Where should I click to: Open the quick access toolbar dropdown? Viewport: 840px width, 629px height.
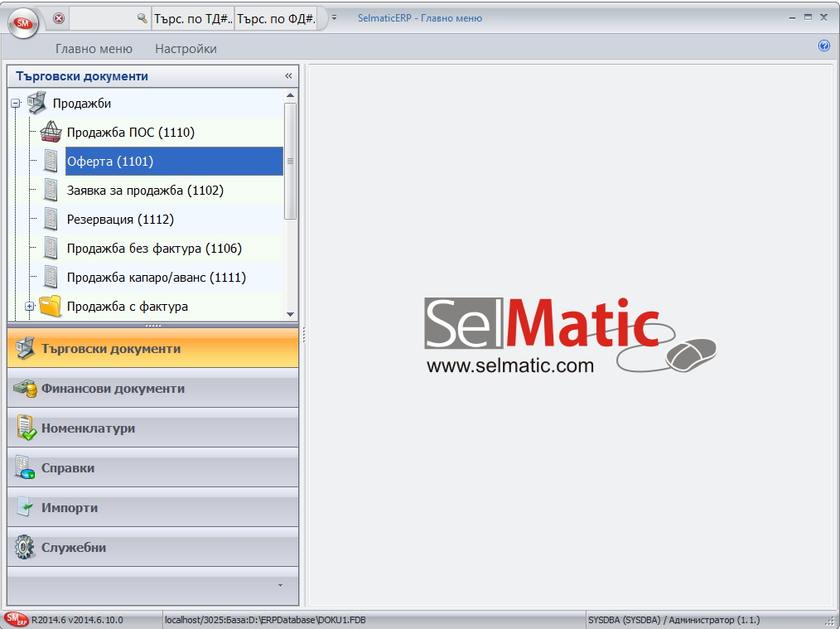pos(334,17)
